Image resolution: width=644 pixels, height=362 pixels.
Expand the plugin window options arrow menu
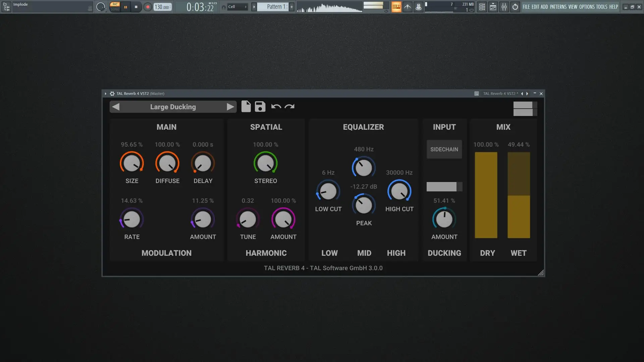coord(105,94)
